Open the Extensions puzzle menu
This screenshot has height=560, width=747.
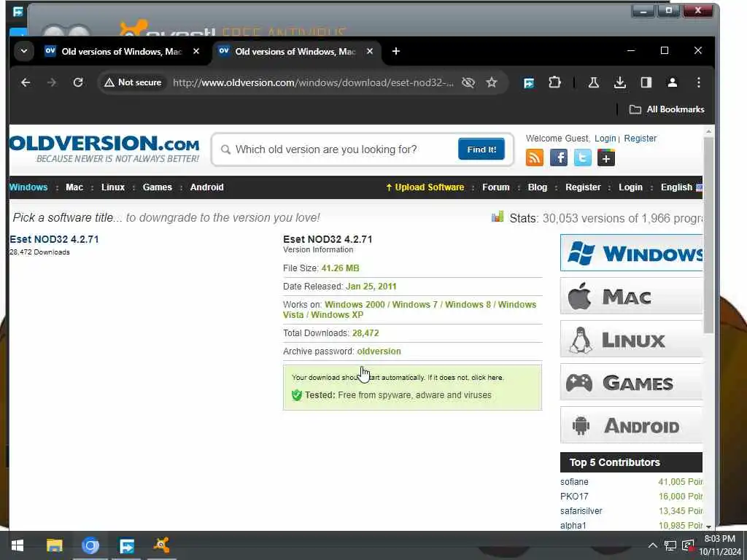[x=554, y=82]
